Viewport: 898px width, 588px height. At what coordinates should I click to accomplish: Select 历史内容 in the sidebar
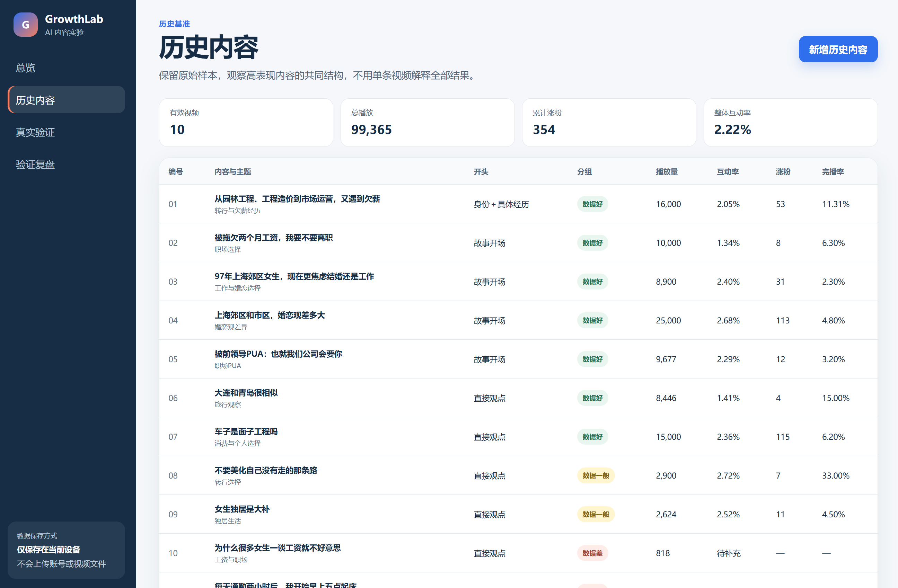click(x=66, y=100)
